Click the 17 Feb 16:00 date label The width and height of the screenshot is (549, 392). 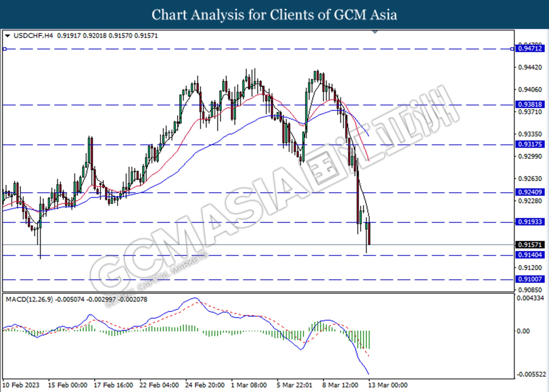[113, 385]
